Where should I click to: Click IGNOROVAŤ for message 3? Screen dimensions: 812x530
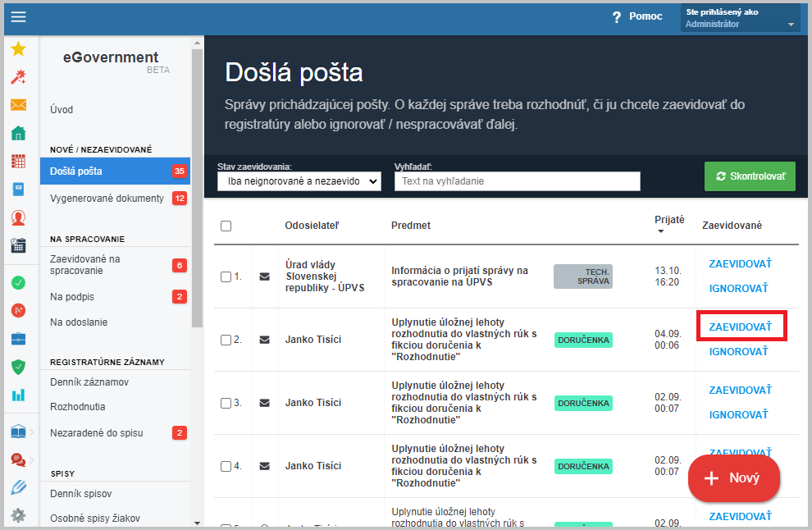(x=738, y=414)
